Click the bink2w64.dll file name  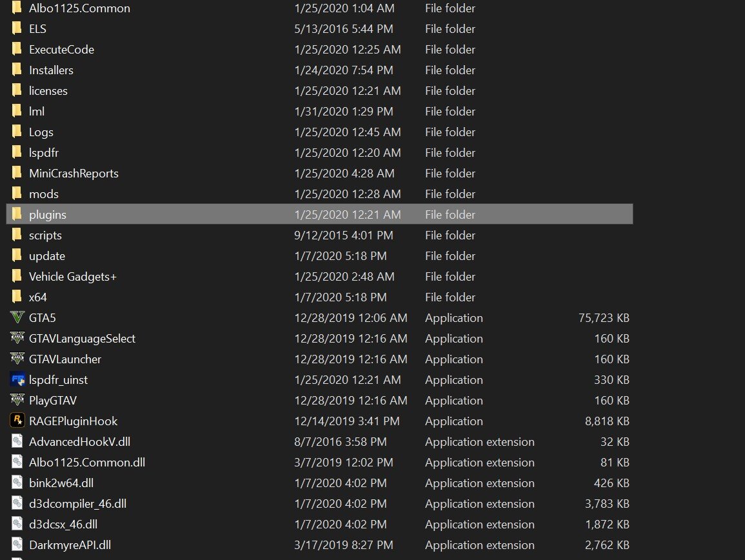[61, 483]
